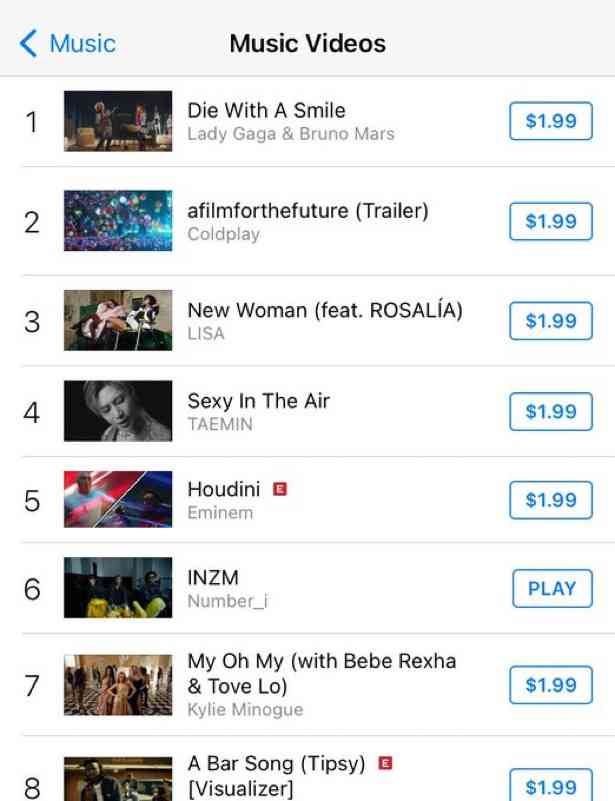
Task: Open the Houdini song title
Action: point(224,489)
